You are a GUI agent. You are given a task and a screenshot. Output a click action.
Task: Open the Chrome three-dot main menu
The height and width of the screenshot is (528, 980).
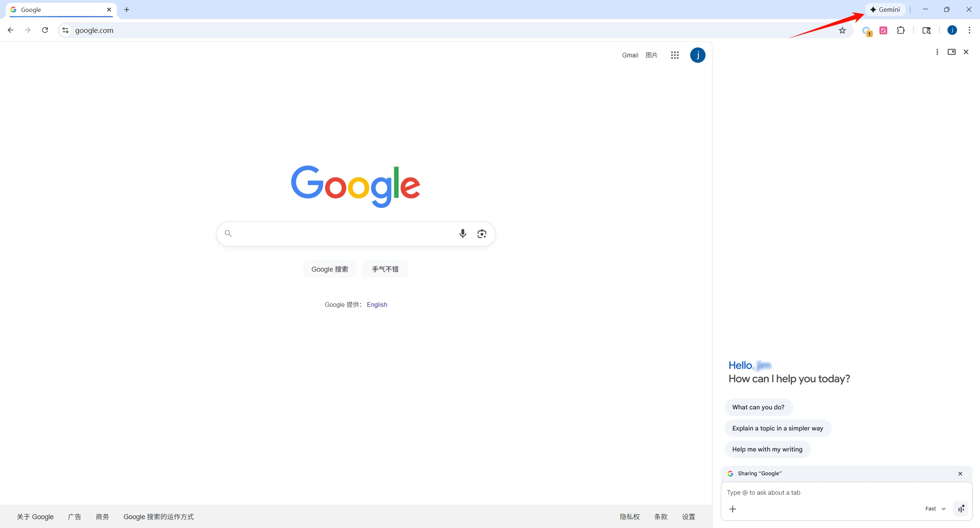pos(969,30)
